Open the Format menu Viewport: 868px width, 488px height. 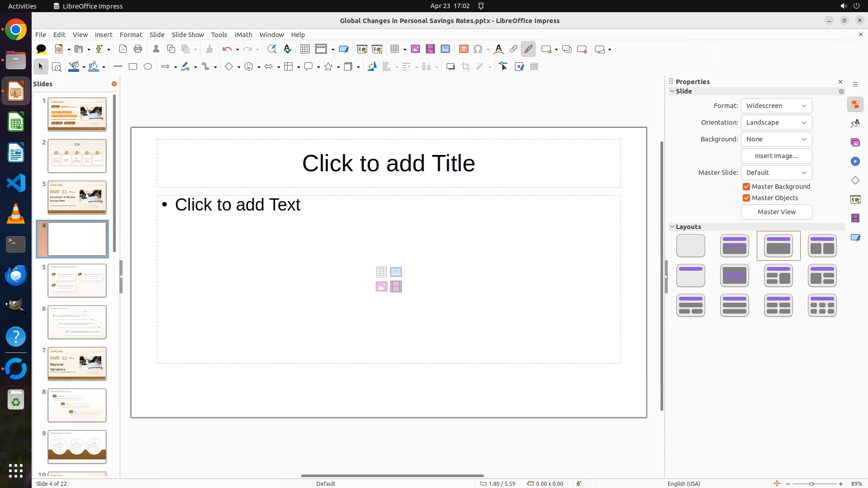(131, 35)
